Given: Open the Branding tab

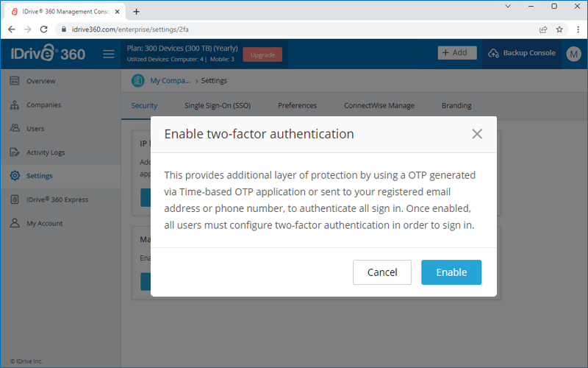Looking at the screenshot, I should click(456, 105).
